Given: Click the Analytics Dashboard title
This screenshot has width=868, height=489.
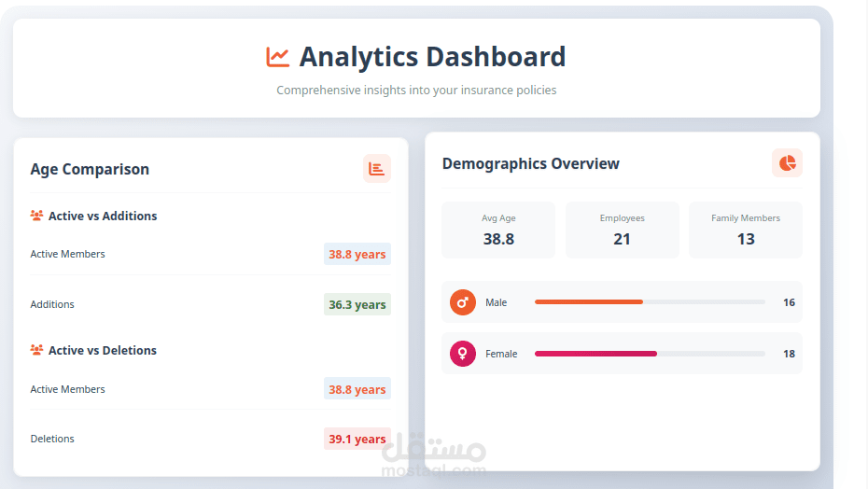Looking at the screenshot, I should 432,57.
